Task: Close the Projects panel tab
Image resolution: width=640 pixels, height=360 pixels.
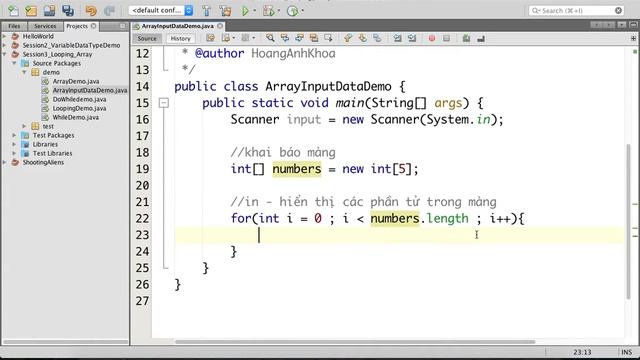Action: (x=93, y=26)
